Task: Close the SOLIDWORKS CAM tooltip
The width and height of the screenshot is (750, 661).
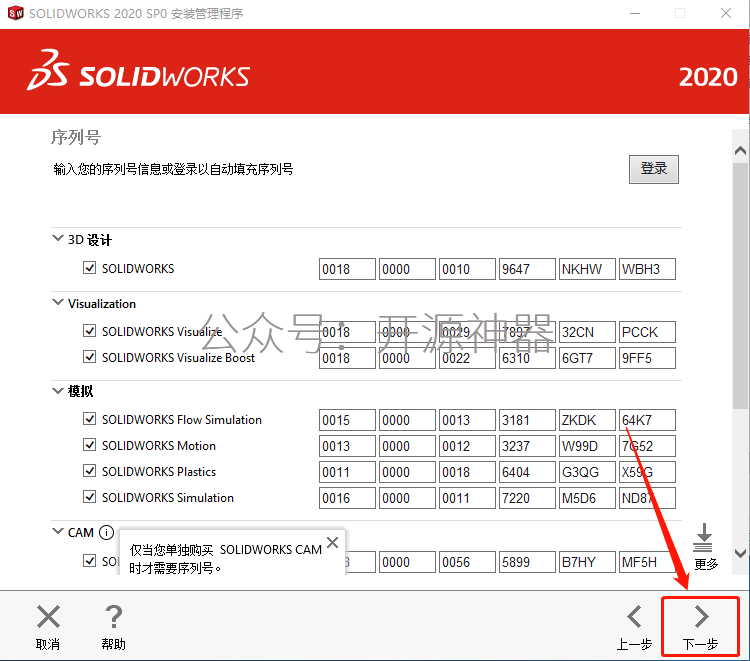Action: pyautogui.click(x=332, y=542)
